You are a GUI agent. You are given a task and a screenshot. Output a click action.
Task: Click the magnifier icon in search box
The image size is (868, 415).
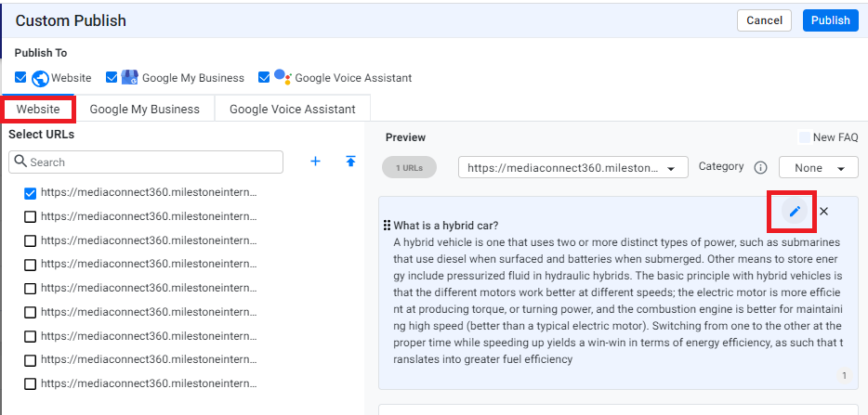[x=20, y=162]
